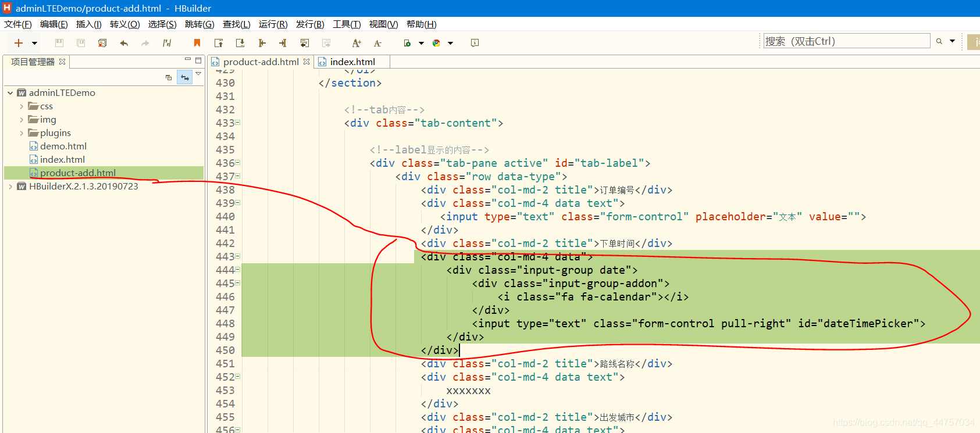Increase font size with A+ icon
980x433 pixels.
coord(357,43)
